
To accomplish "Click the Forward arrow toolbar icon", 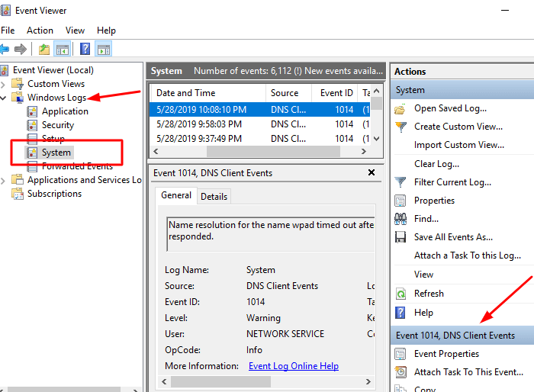I will click(21, 50).
